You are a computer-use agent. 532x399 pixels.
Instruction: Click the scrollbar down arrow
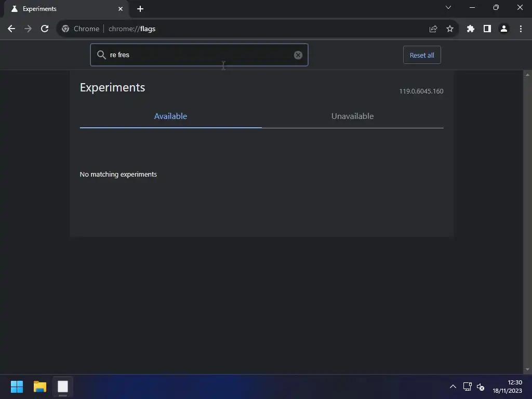point(527,369)
